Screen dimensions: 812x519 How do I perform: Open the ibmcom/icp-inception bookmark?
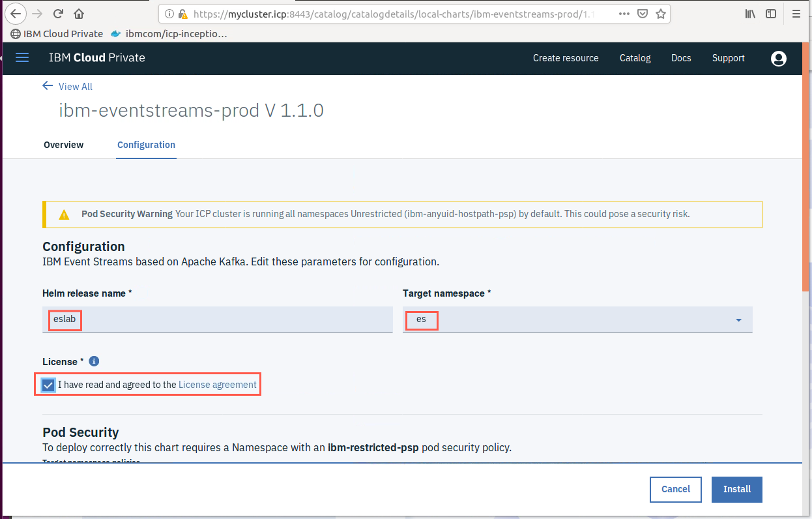(169, 34)
